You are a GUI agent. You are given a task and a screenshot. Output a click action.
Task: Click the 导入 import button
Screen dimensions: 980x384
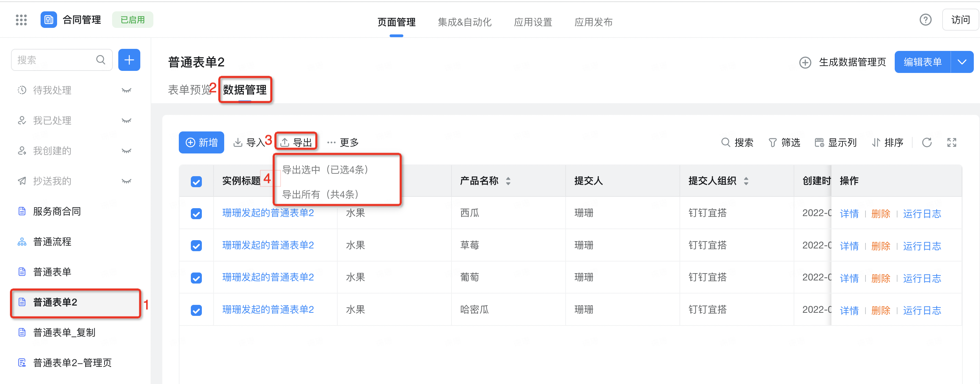[x=249, y=143]
